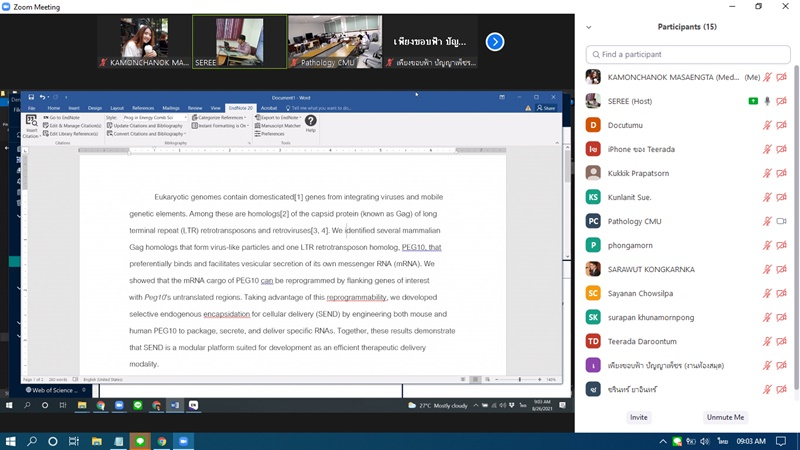Toggle muted mic for KAMONCHANOK MASAENGTA
800x450 pixels.
tap(768, 77)
